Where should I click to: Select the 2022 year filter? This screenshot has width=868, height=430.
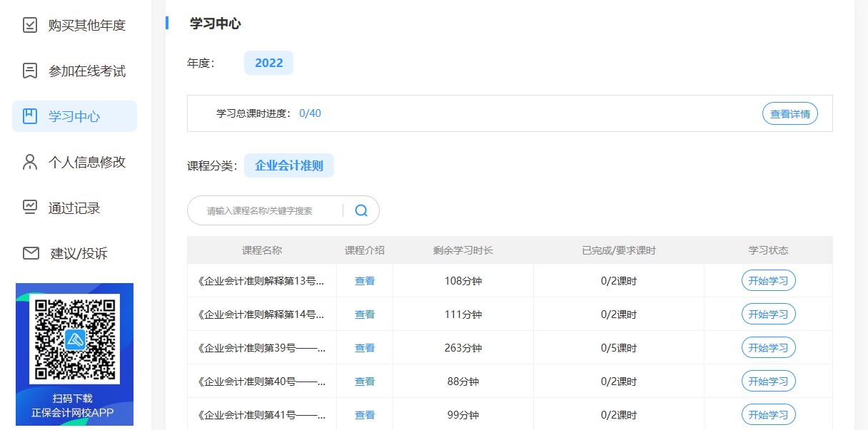[x=268, y=63]
